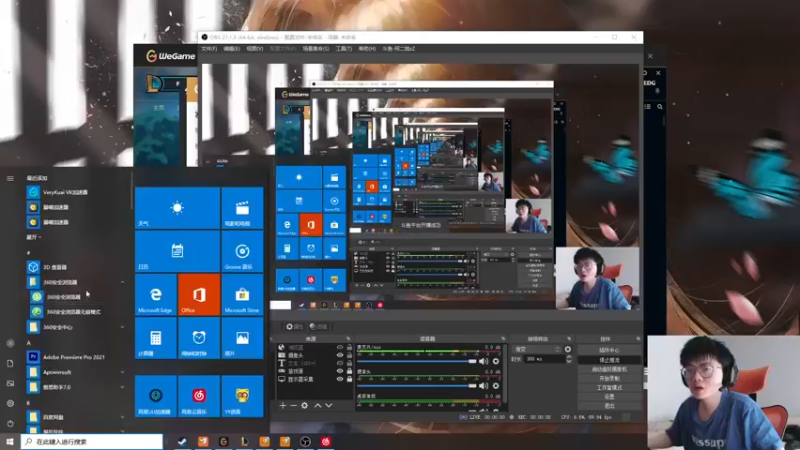800x450 pixels.
Task: Open Settings gear in Start menu rail
Action: point(10,403)
